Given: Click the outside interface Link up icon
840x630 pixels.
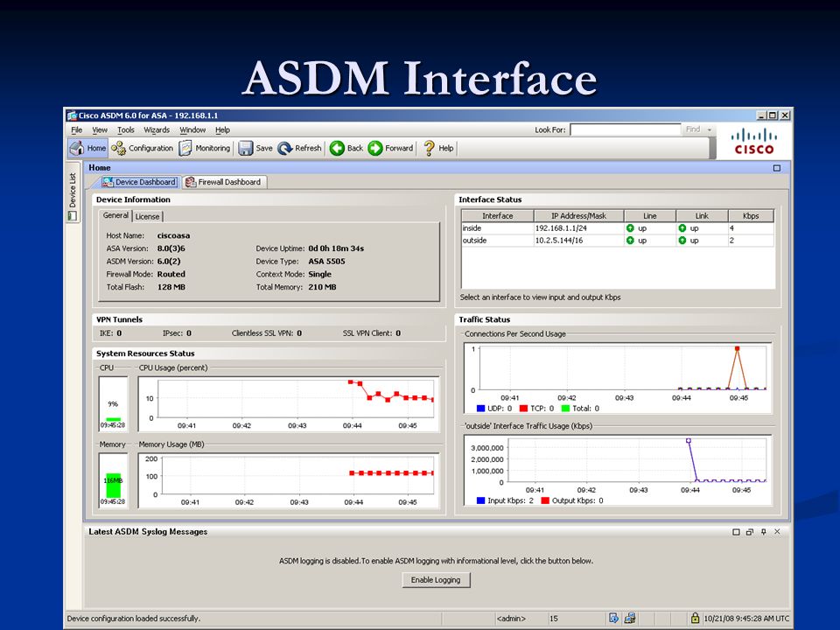Looking at the screenshot, I should (682, 241).
